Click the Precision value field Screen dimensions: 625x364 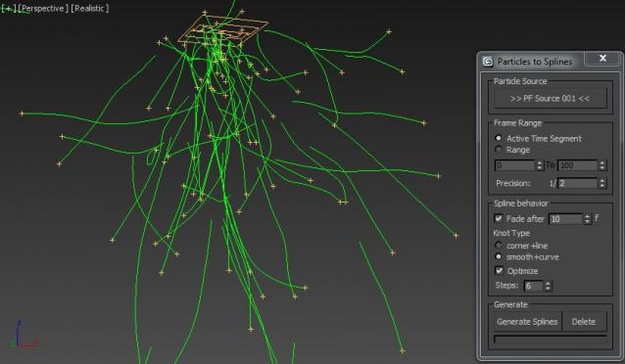click(577, 183)
